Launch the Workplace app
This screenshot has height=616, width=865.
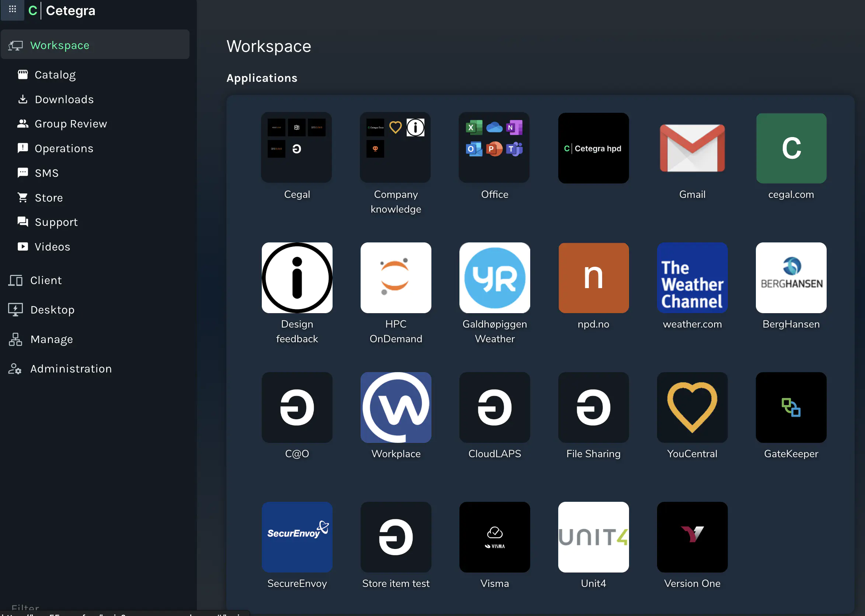pyautogui.click(x=396, y=407)
